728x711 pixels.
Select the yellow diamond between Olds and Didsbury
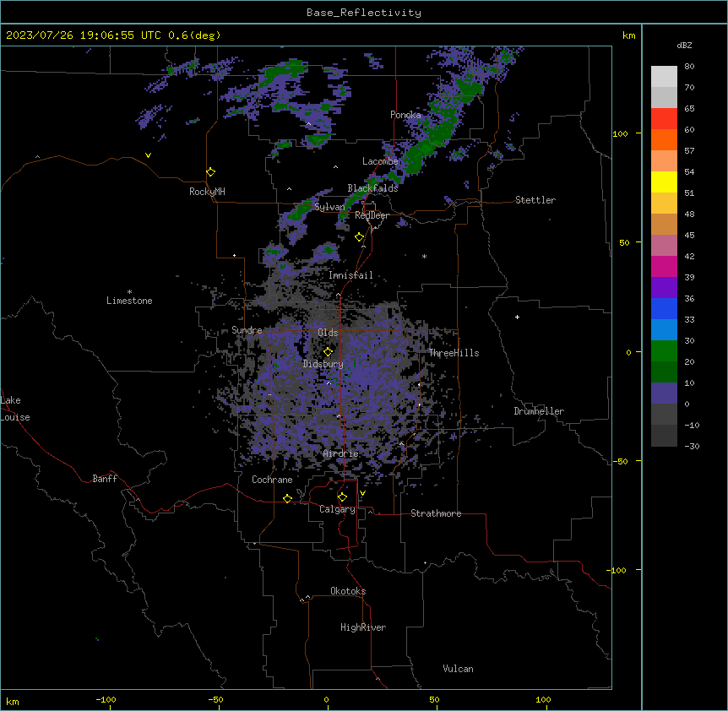click(328, 352)
